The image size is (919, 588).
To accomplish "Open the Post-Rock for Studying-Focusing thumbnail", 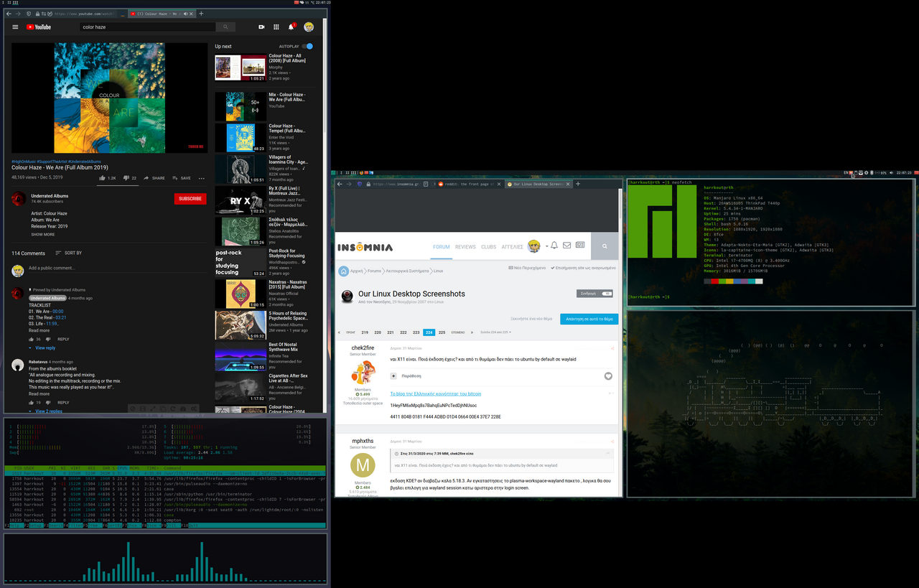I will (x=241, y=263).
